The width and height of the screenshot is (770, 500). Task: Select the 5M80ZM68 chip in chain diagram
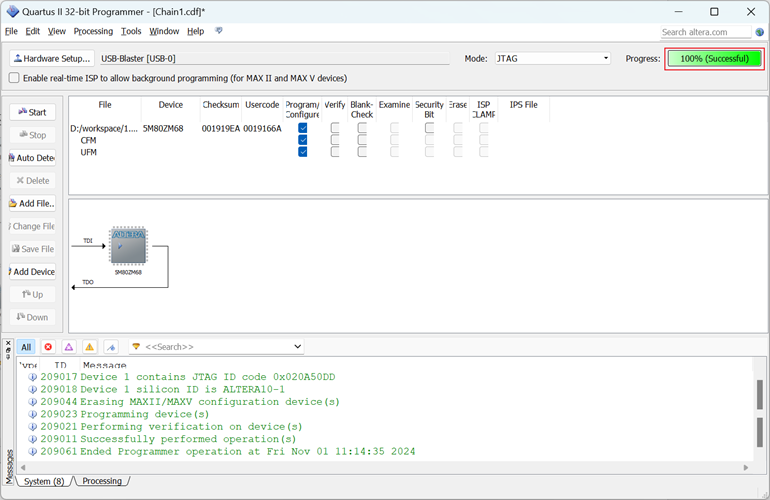[x=128, y=246]
